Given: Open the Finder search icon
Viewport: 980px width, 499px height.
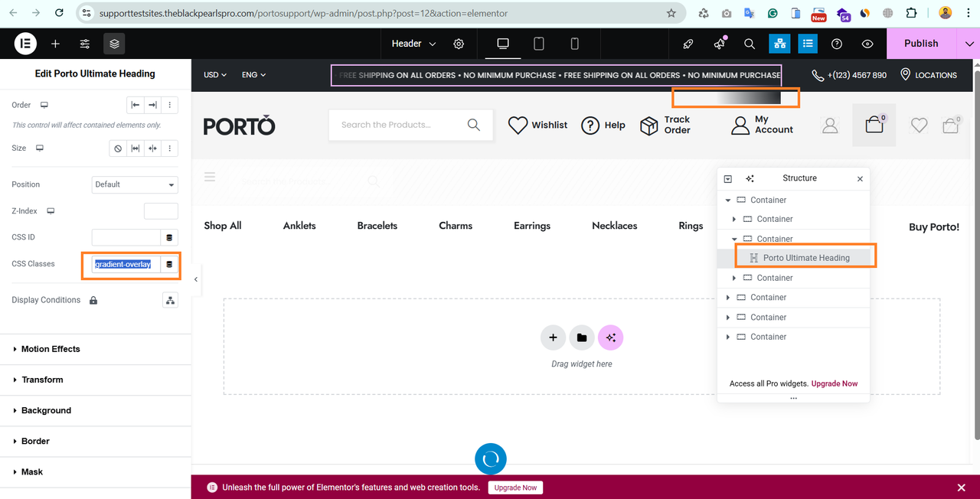Looking at the screenshot, I should [x=750, y=44].
